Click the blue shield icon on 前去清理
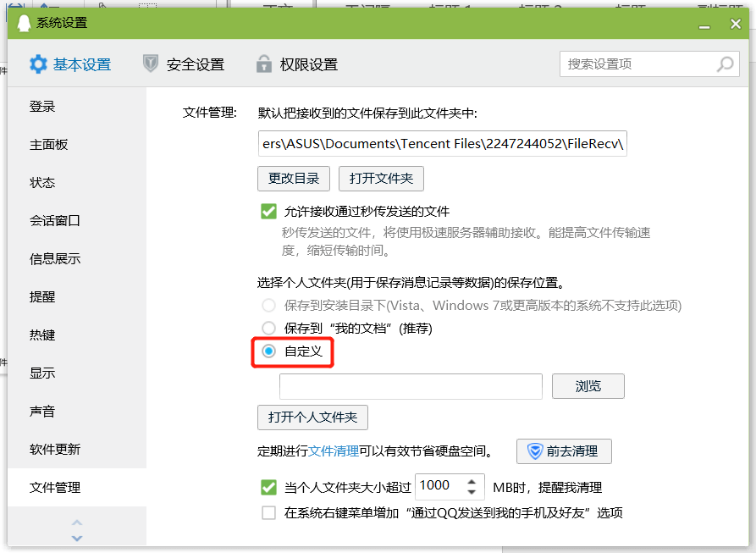This screenshot has width=756, height=553. [x=535, y=451]
